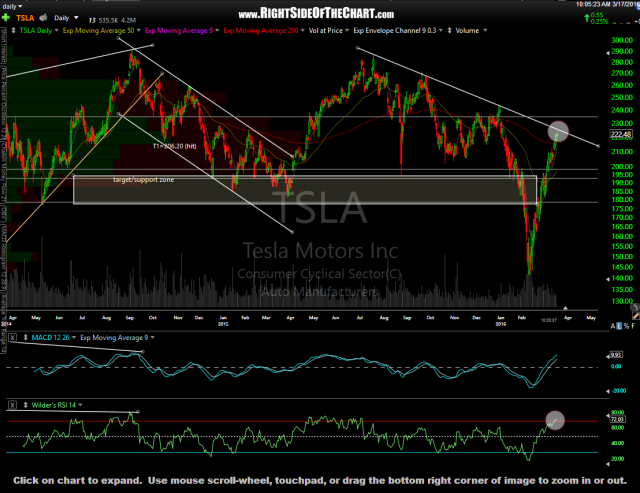Image resolution: width=640 pixels, height=493 pixels.
Task: Click the 0.00 MACD axis label
Action: pyautogui.click(x=616, y=366)
